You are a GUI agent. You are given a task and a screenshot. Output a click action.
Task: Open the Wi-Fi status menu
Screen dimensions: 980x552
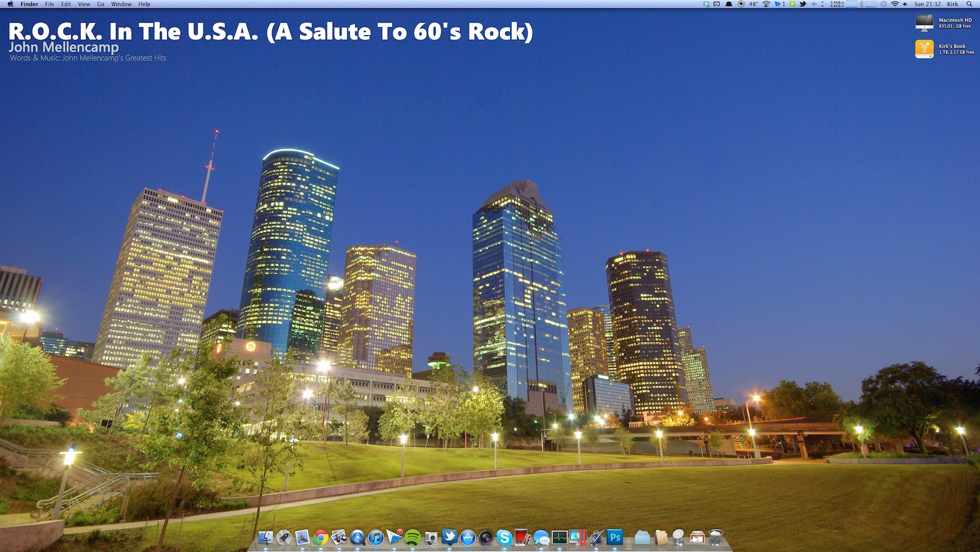(895, 4)
